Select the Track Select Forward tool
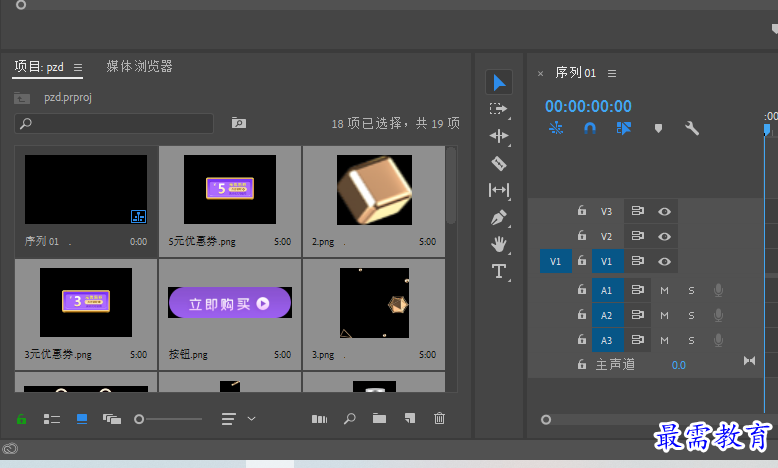778x468 pixels. (x=499, y=109)
